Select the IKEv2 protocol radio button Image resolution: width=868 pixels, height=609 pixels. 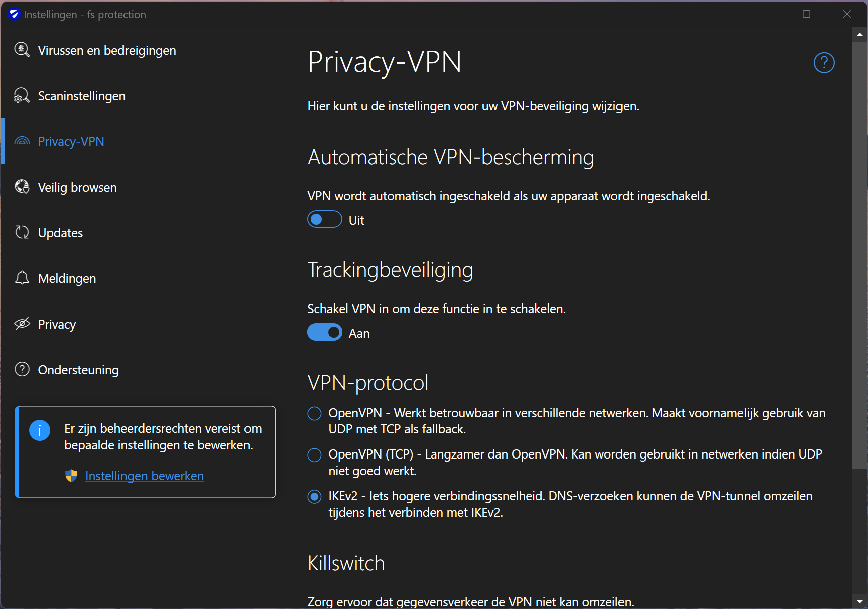[x=314, y=497]
